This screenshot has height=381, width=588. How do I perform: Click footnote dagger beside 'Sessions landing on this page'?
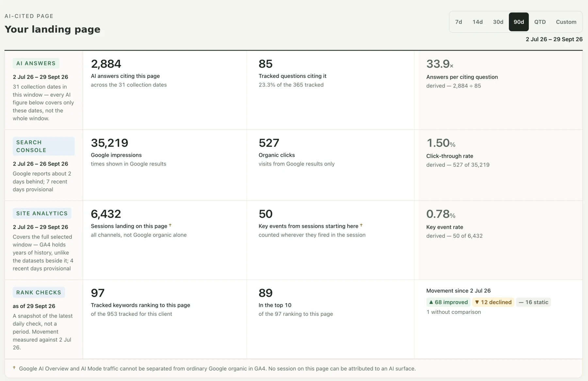(x=170, y=225)
